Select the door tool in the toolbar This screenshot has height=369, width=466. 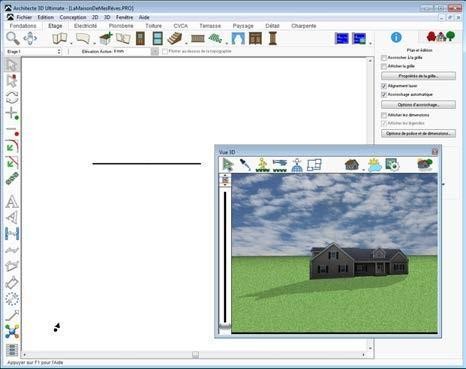coord(140,38)
